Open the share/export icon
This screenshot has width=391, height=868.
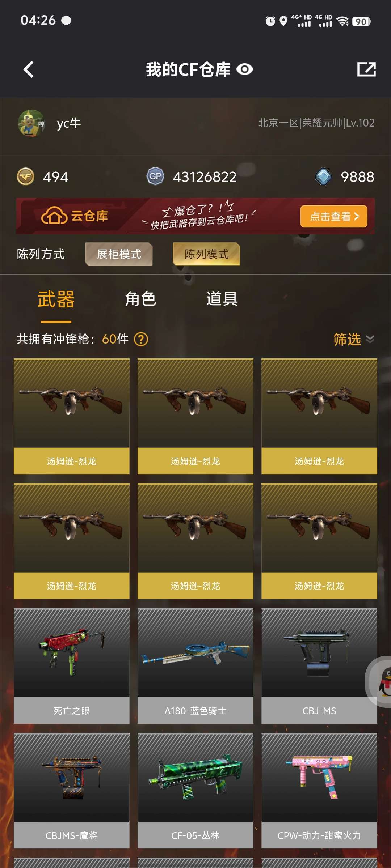coord(366,69)
